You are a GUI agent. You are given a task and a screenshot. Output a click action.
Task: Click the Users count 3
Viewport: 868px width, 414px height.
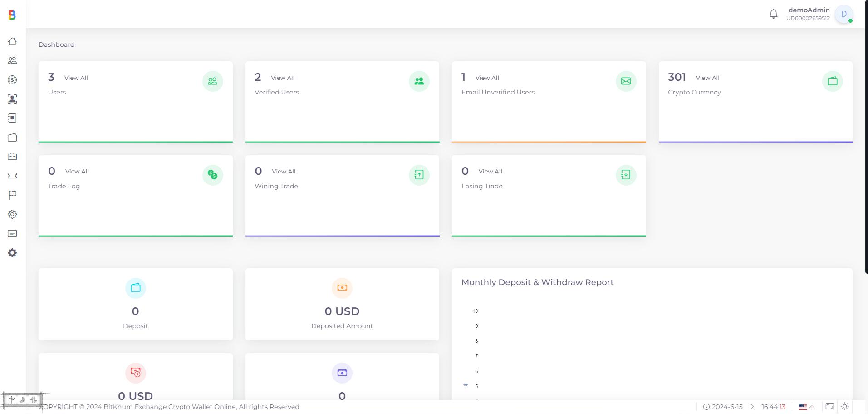coord(51,77)
